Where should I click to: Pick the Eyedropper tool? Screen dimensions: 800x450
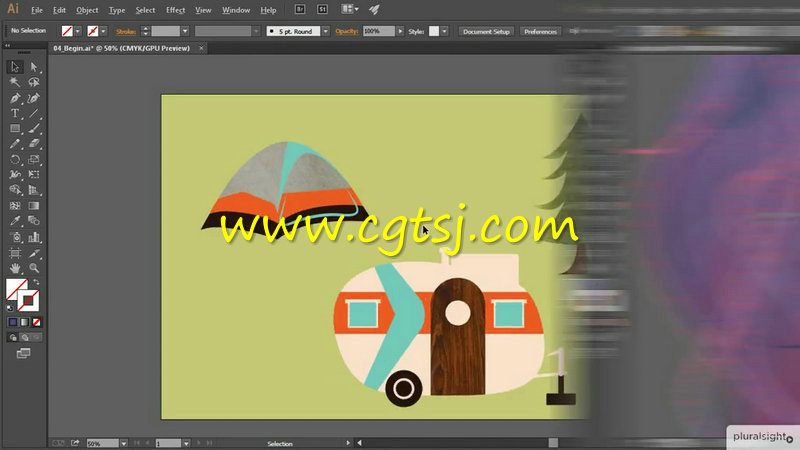point(15,221)
